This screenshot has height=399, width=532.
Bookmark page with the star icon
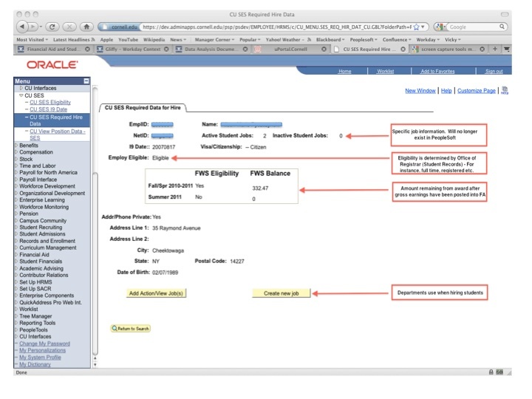[416, 27]
